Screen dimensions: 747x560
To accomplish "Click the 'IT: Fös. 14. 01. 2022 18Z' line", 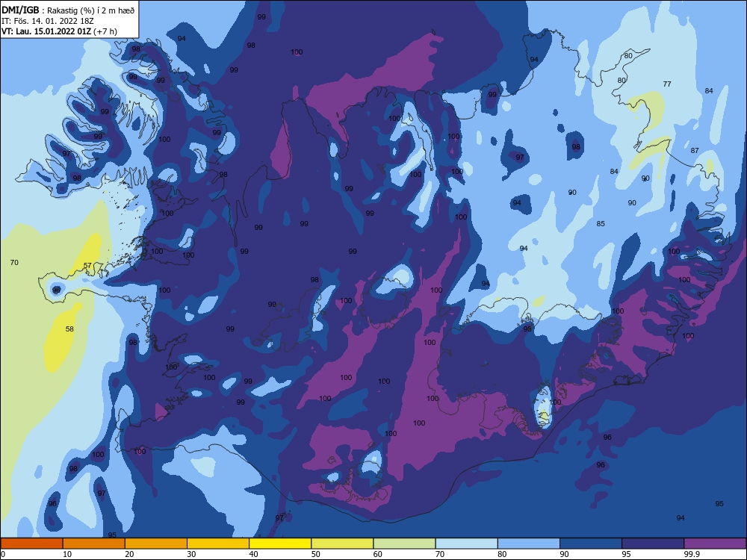I will coord(47,21).
